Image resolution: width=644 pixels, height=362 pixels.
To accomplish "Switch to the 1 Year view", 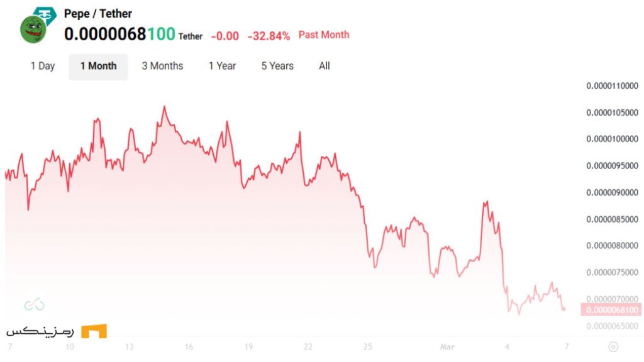I will pyautogui.click(x=223, y=66).
